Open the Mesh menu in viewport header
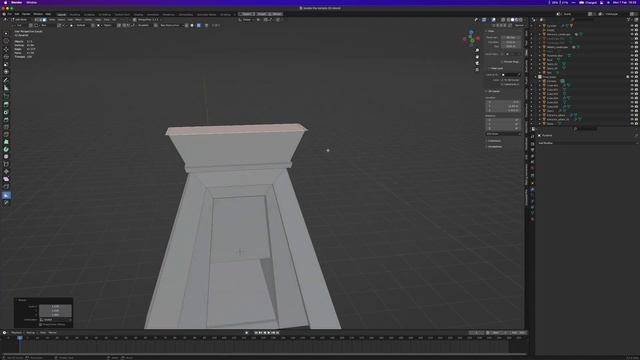The image size is (640, 360). 79,20
